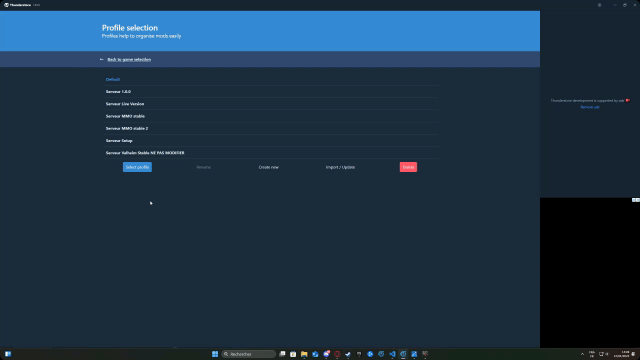Open the notification center icon
The height and width of the screenshot is (360, 640).
tap(633, 354)
